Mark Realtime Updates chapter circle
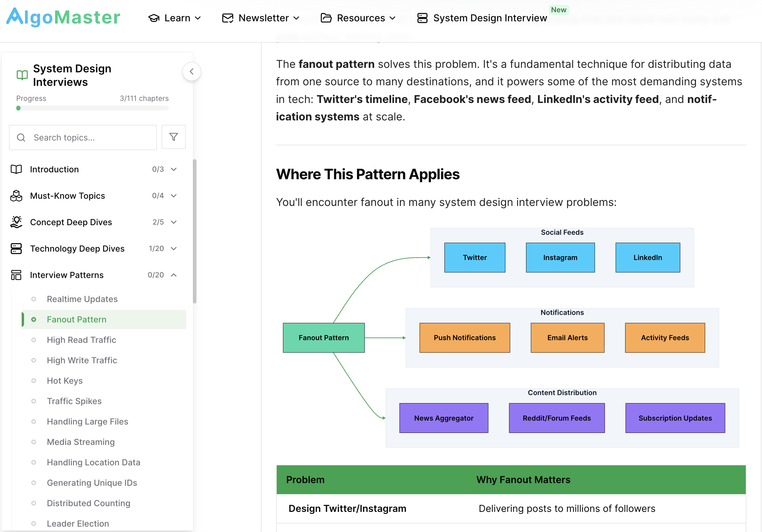Image resolution: width=762 pixels, height=532 pixels. coord(34,299)
